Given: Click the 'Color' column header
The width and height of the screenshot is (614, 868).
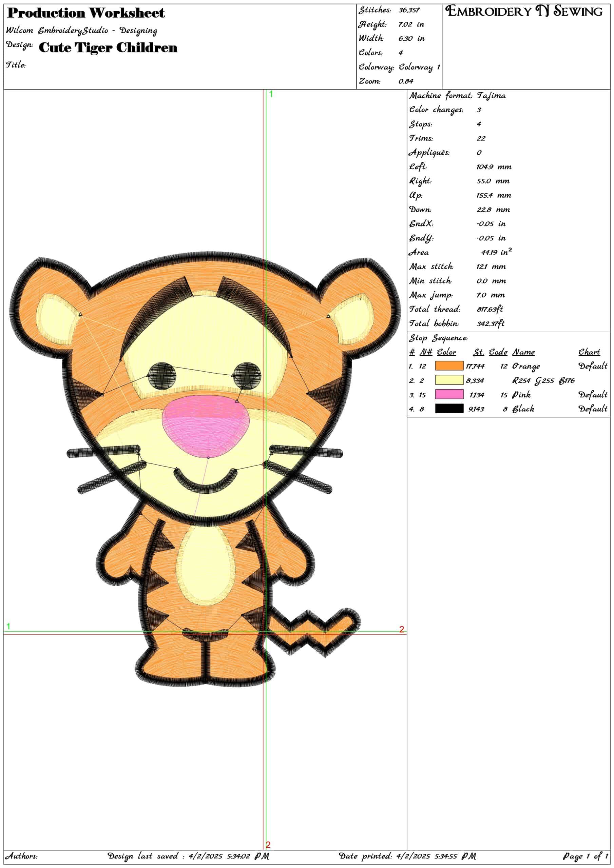Looking at the screenshot, I should pos(446,352).
